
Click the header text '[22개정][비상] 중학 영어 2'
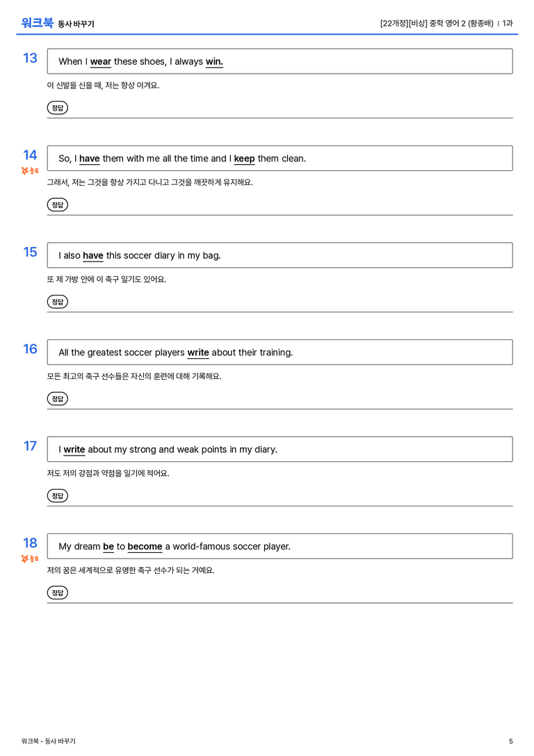423,23
